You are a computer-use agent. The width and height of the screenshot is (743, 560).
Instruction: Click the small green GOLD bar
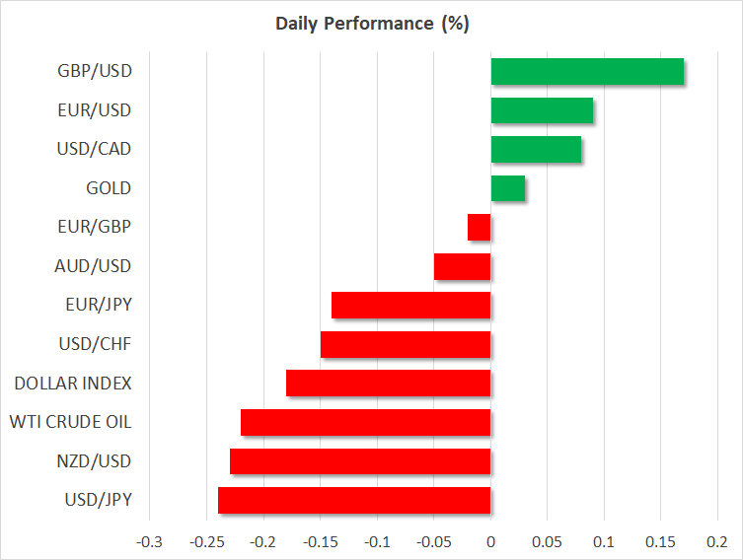click(507, 188)
